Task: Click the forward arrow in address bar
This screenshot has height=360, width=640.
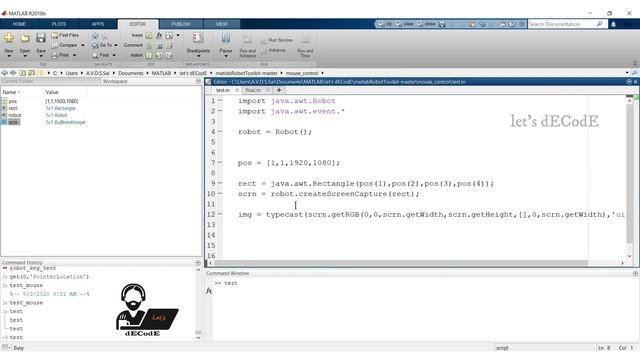Action: coord(13,73)
